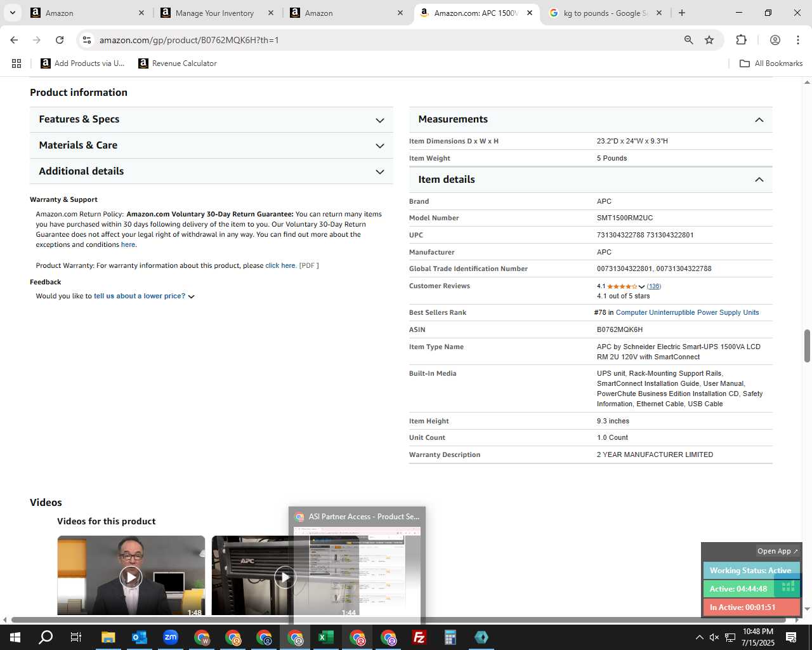Open the notification center icon
Screen dimensions: 812x650
(791, 637)
